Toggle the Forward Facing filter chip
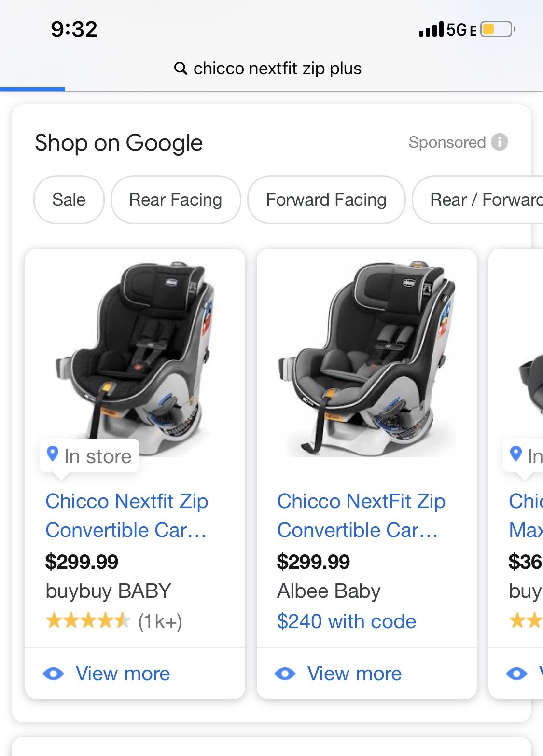The width and height of the screenshot is (543, 756). pyautogui.click(x=326, y=200)
